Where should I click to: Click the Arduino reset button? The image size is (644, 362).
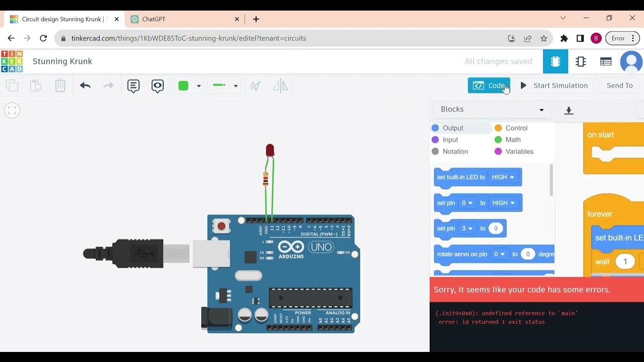pyautogui.click(x=221, y=226)
